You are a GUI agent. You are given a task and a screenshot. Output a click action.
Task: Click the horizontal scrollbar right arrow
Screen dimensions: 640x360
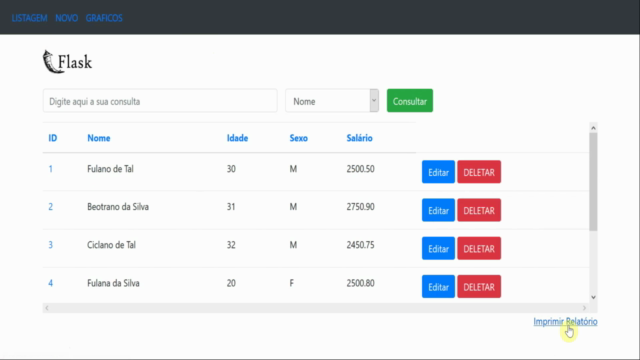tap(584, 308)
